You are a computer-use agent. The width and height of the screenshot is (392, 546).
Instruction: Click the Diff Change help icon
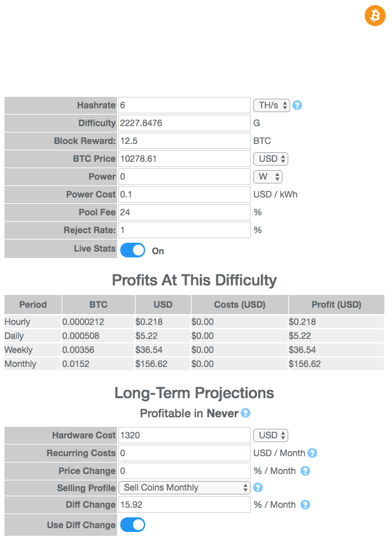point(305,505)
